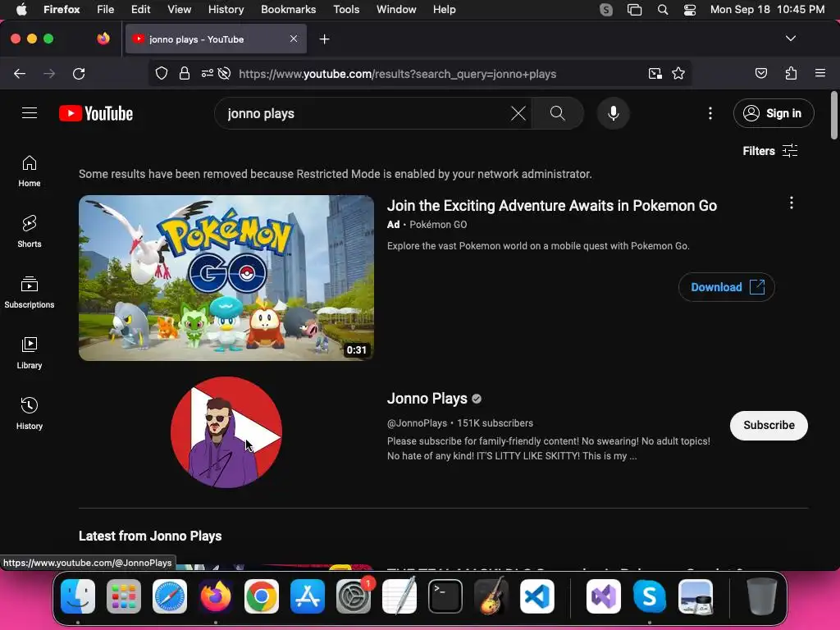This screenshot has width=840, height=630.
Task: Clear the search query with the X
Action: 518,113
